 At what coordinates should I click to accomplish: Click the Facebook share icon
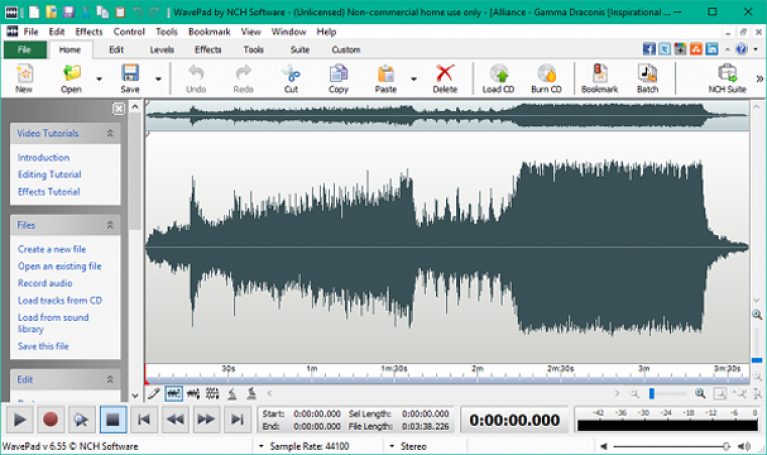[x=649, y=49]
